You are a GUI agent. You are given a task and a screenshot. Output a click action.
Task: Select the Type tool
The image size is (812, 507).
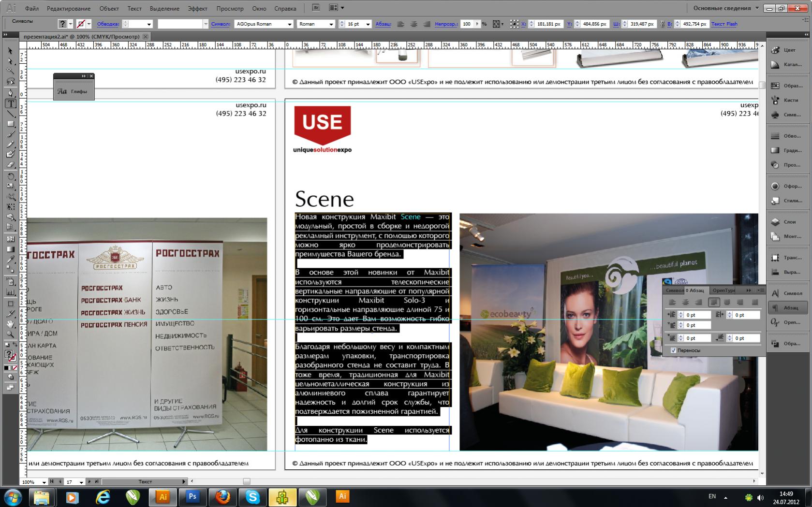click(x=10, y=103)
